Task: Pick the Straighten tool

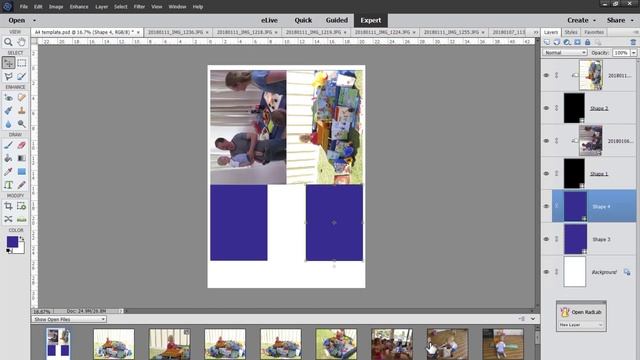Action: pos(22,219)
